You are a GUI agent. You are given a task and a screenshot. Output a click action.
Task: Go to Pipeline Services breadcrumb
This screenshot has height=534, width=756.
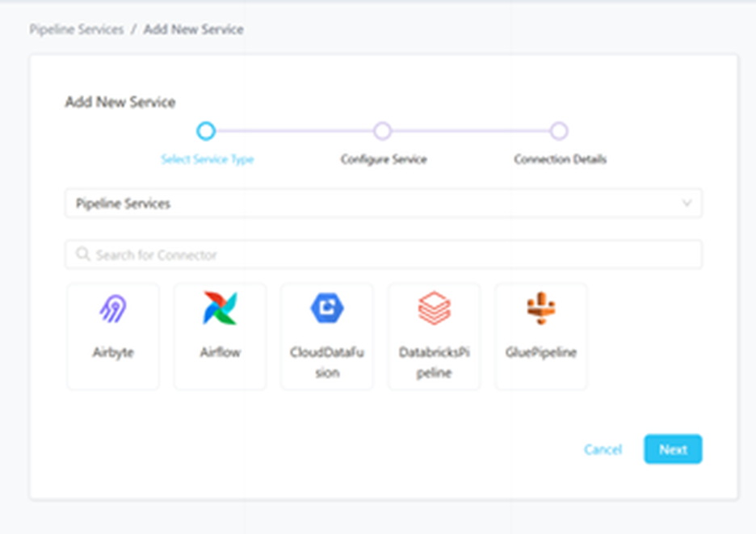click(x=77, y=30)
